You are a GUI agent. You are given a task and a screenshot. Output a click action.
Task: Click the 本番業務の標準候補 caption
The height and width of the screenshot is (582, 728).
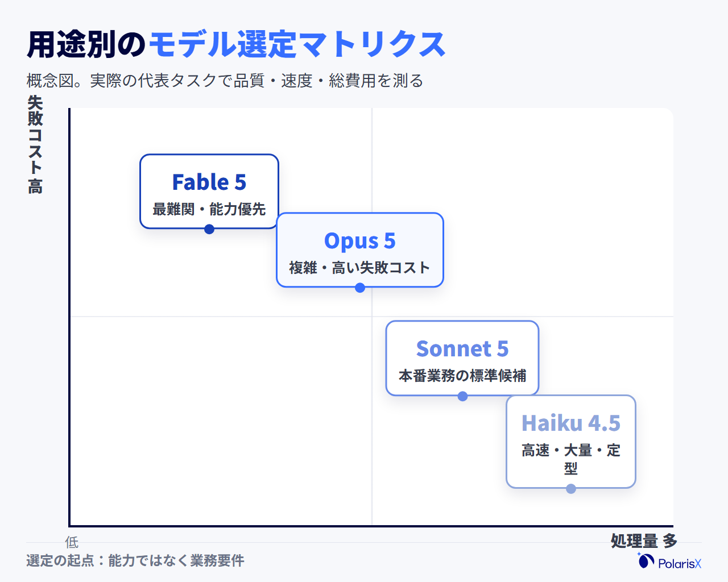(462, 376)
